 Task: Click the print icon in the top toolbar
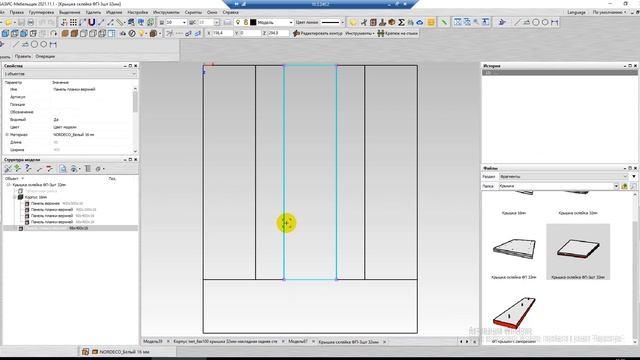click(x=31, y=22)
